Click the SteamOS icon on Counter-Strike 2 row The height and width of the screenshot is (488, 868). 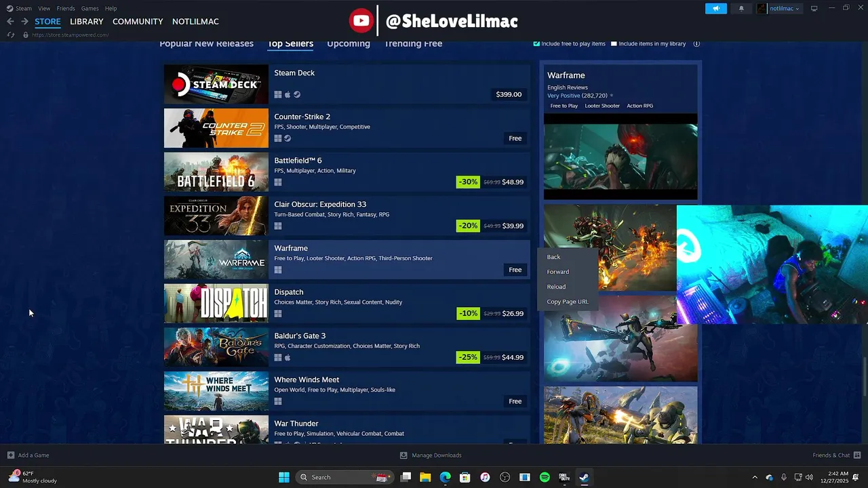pos(288,138)
